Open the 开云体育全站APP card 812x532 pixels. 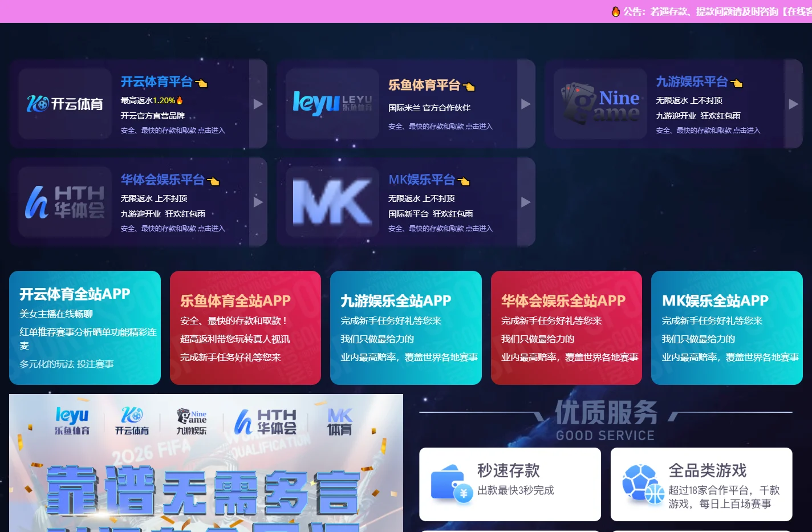[x=85, y=328]
